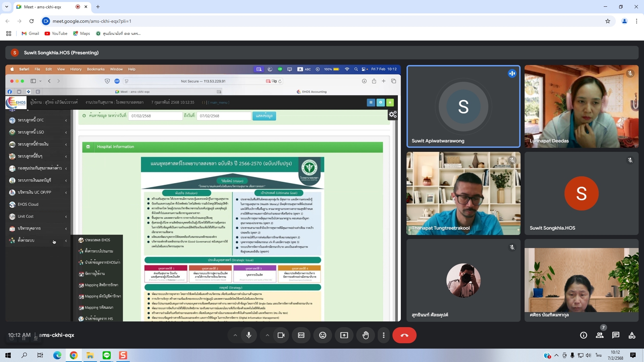
Task: Click the Safari Window menu in presentation
Action: coord(116,69)
